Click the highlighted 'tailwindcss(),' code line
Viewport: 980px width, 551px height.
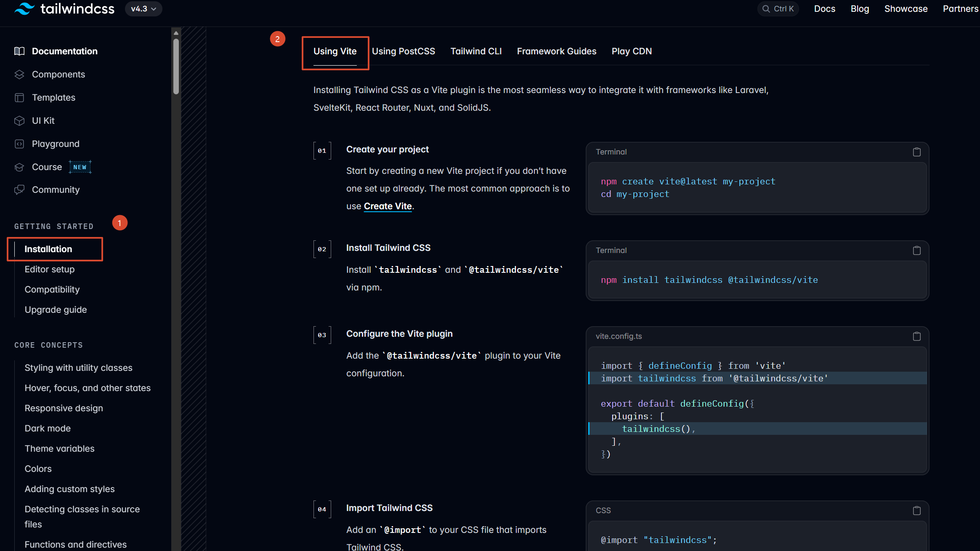click(x=757, y=429)
